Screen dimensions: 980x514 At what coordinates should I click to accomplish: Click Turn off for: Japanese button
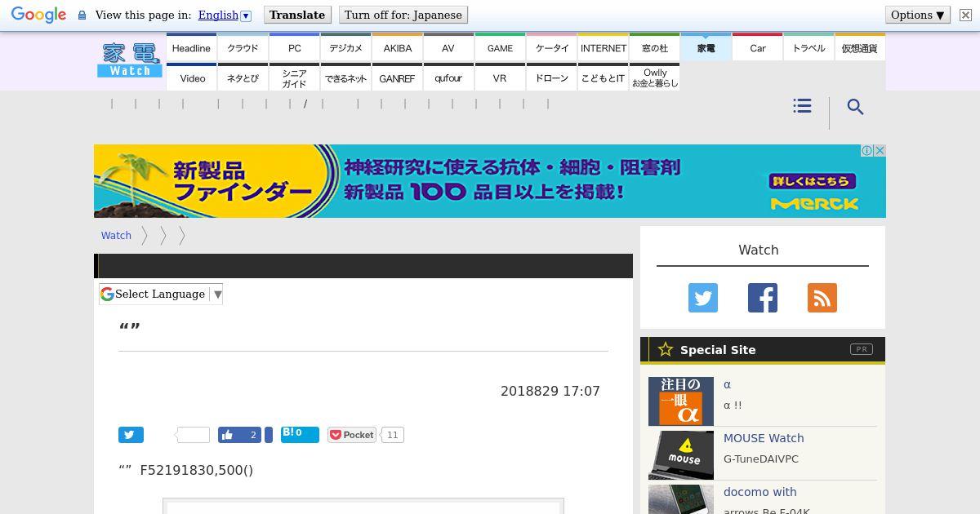[x=403, y=15]
